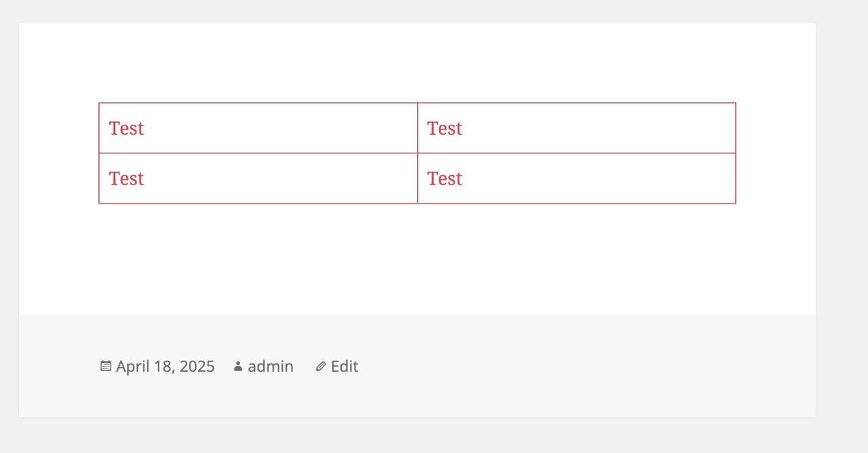This screenshot has width=868, height=453.
Task: Click the table's outer left border
Action: [99, 153]
